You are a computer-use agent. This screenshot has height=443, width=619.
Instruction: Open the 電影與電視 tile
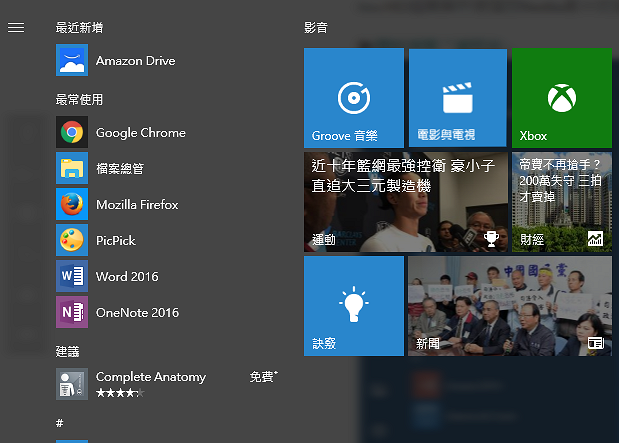point(458,98)
